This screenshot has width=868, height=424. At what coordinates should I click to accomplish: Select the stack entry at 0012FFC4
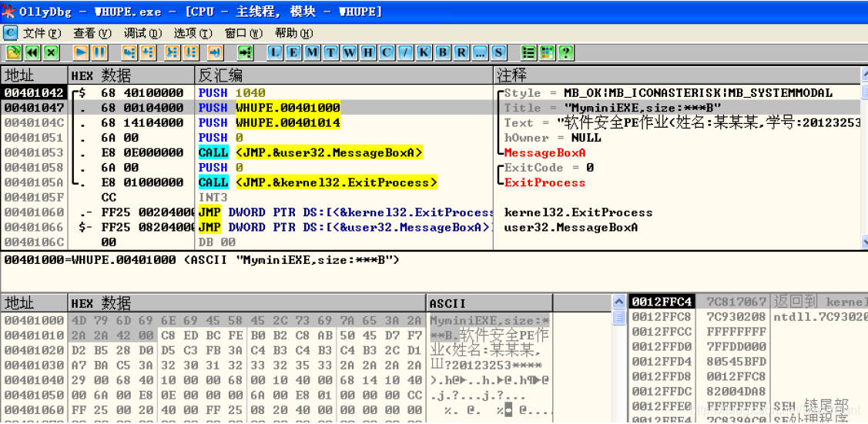pos(748,302)
